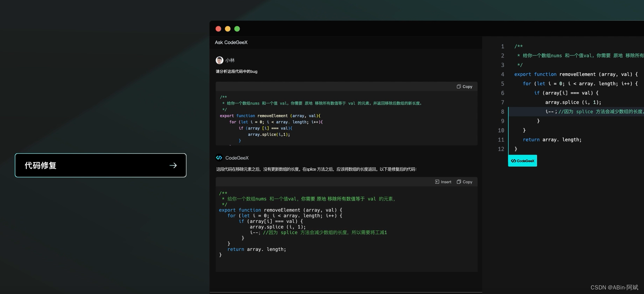
Task: Click the cyan CodeGeeX badge under editor
Action: tap(522, 161)
